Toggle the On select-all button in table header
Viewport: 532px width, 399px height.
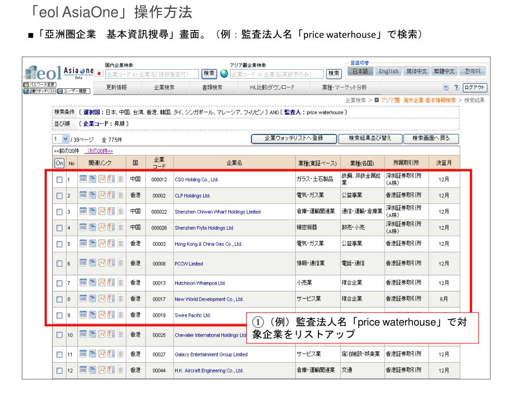click(x=59, y=163)
